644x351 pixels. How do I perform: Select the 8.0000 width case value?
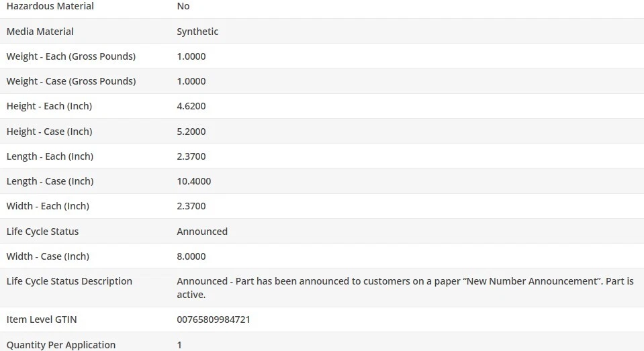[x=191, y=256]
